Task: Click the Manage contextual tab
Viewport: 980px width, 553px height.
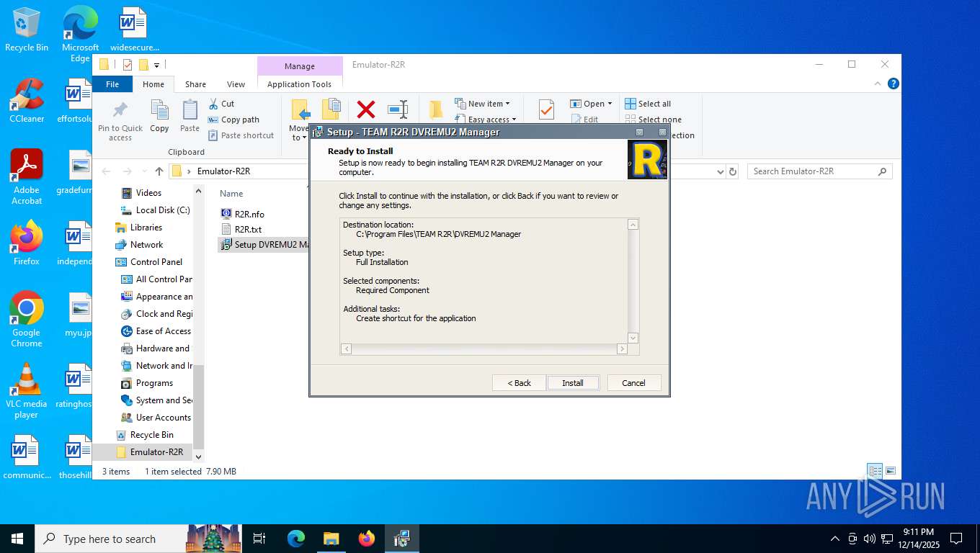Action: tap(300, 66)
